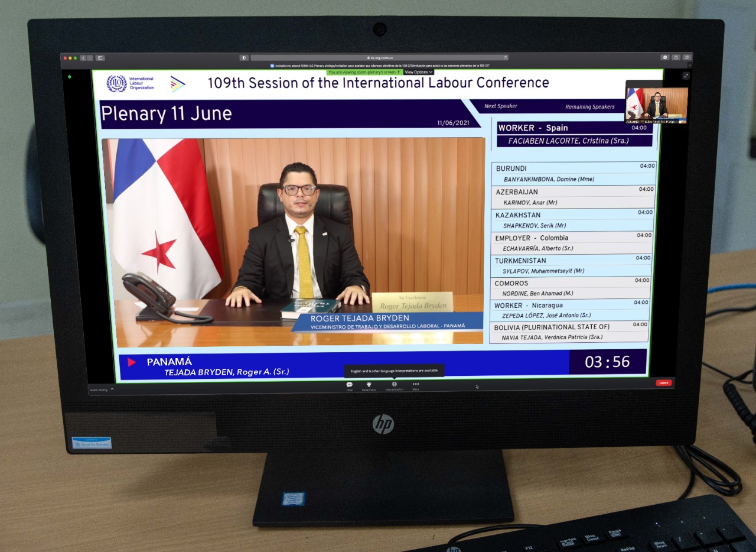
Task: Click the 11/06/2021 date text
Action: click(x=452, y=123)
